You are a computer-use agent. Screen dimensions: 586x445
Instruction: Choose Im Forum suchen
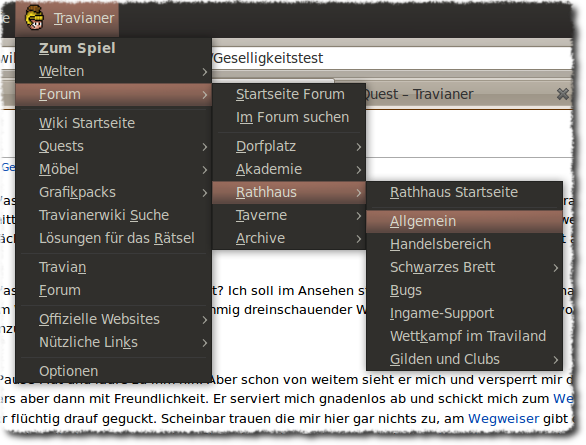(289, 118)
